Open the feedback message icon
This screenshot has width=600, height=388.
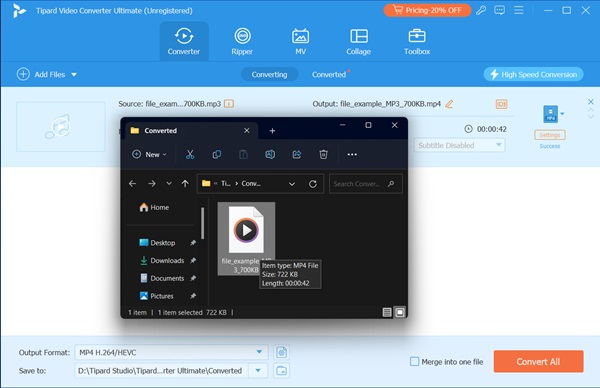click(x=499, y=10)
